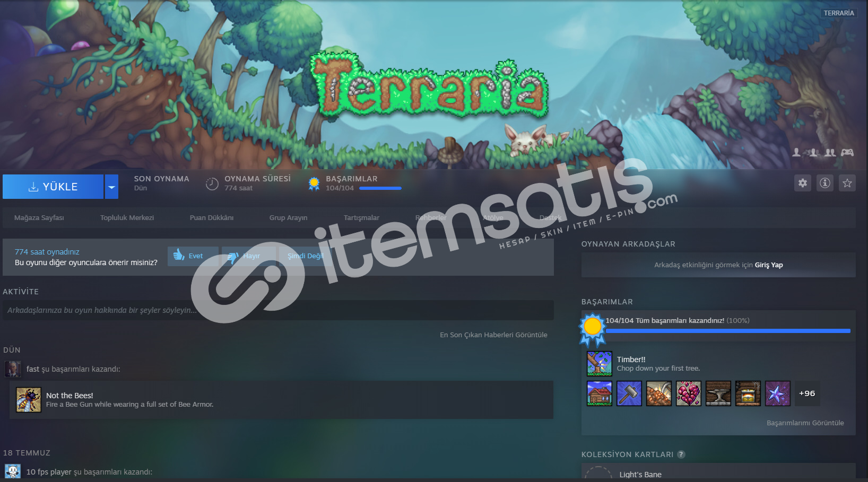The width and height of the screenshot is (868, 482).
Task: Open the Topluluk Merkezi tab
Action: click(127, 218)
